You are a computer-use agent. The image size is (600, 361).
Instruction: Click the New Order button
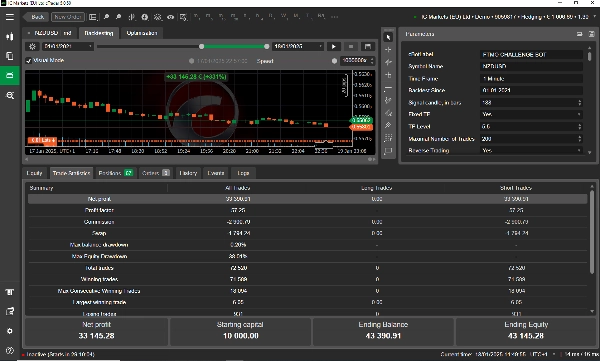click(68, 17)
